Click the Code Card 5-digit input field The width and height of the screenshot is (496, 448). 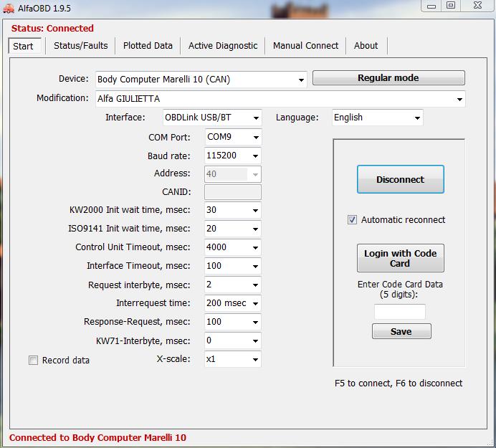pos(400,312)
